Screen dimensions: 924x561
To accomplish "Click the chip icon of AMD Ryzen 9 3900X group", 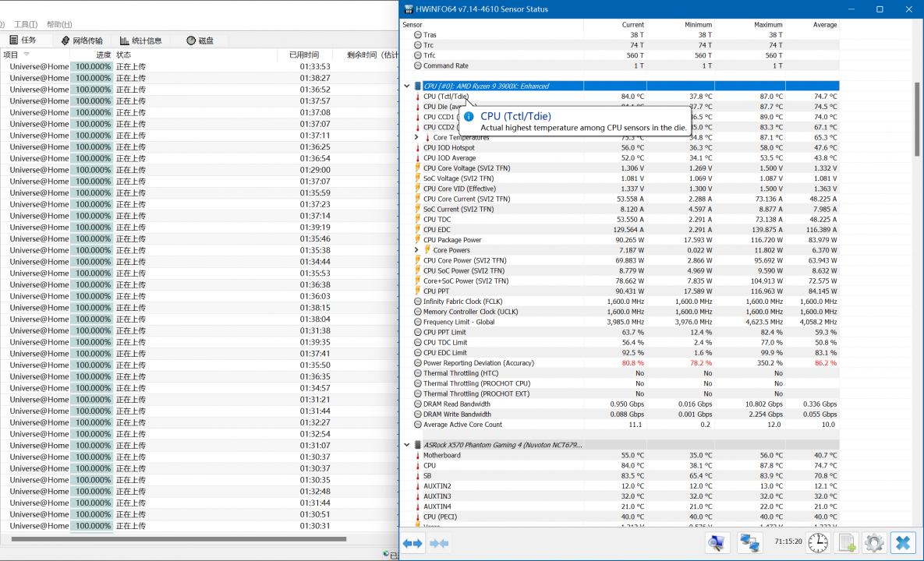I will pyautogui.click(x=418, y=86).
